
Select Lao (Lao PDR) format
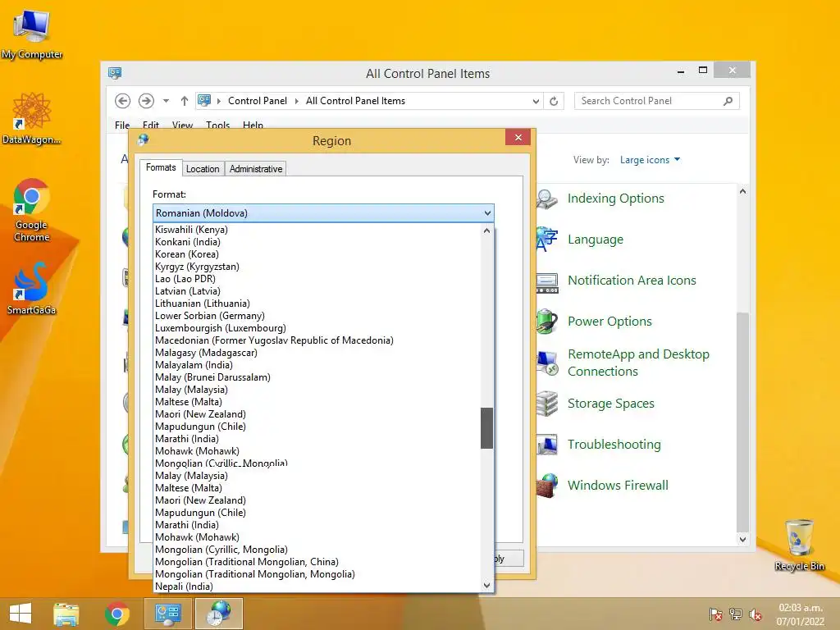(x=317, y=279)
